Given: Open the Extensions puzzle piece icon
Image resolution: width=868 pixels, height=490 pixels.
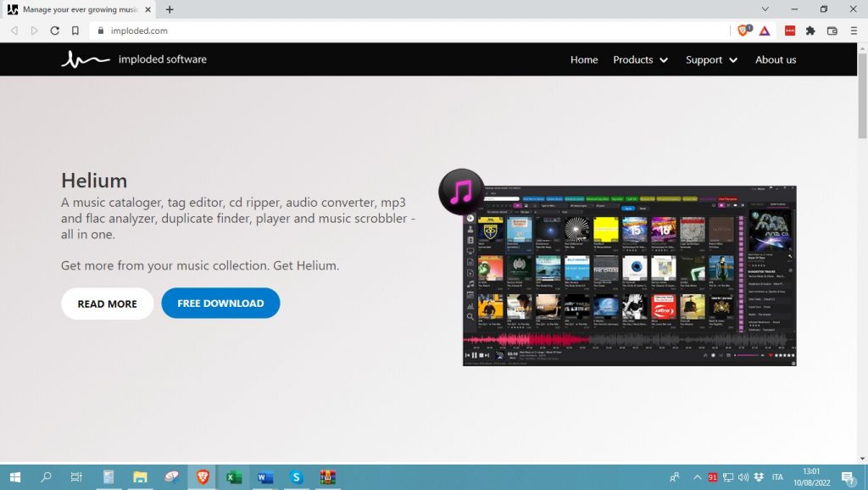Looking at the screenshot, I should 810,31.
